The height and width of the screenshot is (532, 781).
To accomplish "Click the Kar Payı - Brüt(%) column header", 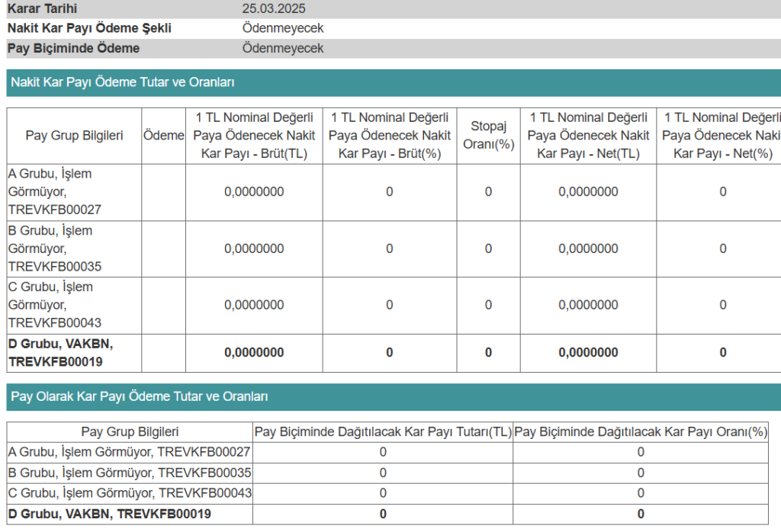I will click(x=390, y=136).
